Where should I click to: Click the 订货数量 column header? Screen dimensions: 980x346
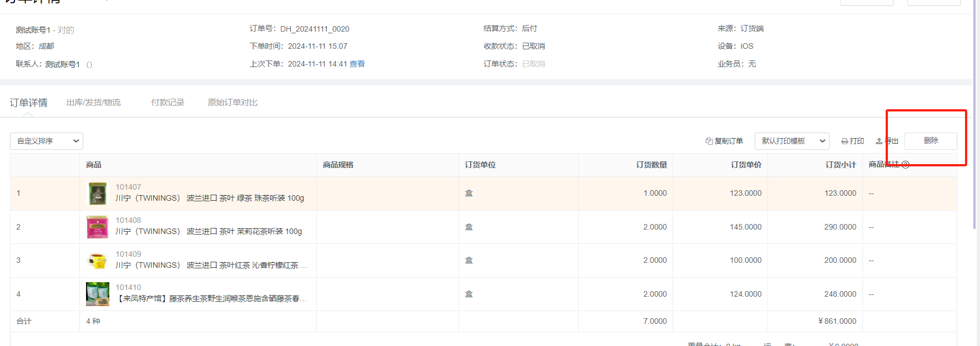click(x=651, y=165)
